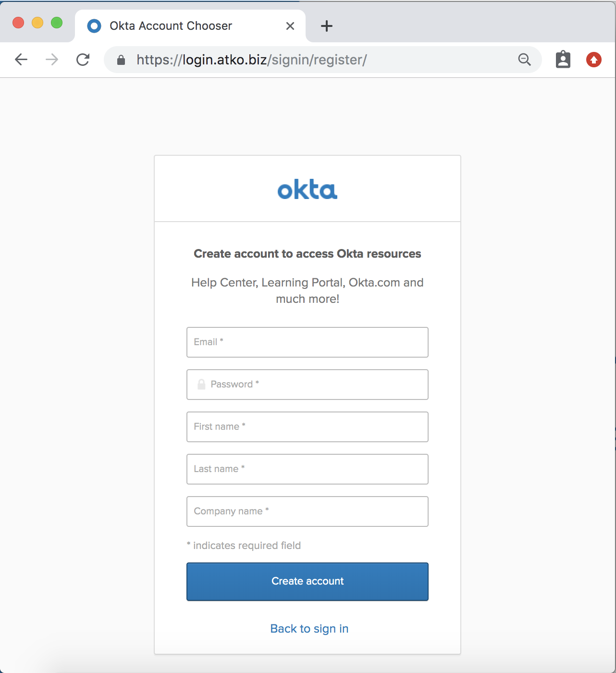The height and width of the screenshot is (673, 616).
Task: Click the padlock icon in the address bar
Action: 120,60
